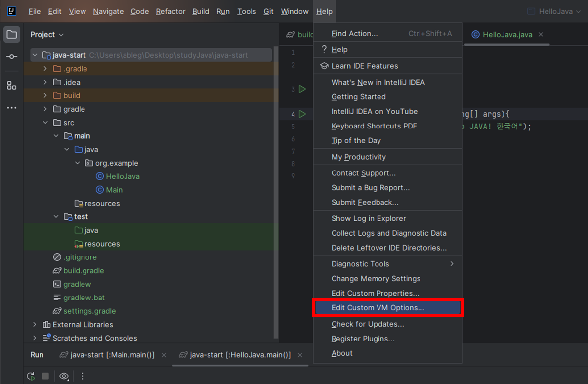Open the Structure tool window icon

(12, 85)
